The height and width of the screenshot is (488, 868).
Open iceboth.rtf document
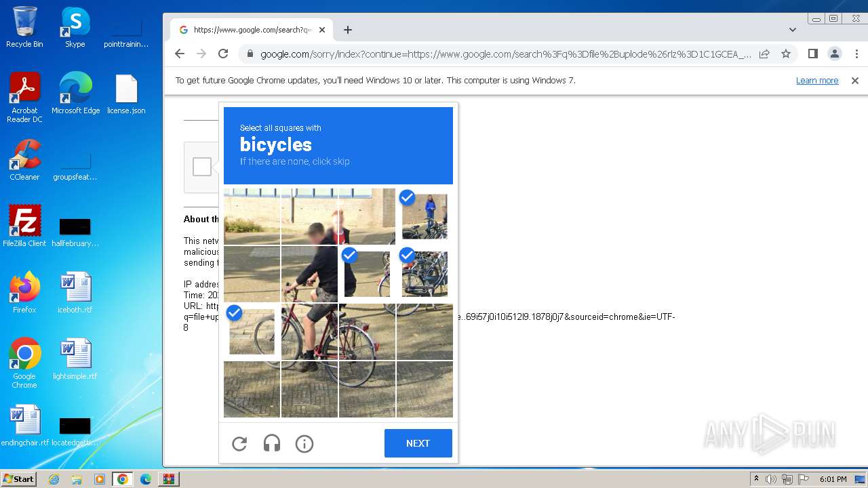click(x=75, y=293)
